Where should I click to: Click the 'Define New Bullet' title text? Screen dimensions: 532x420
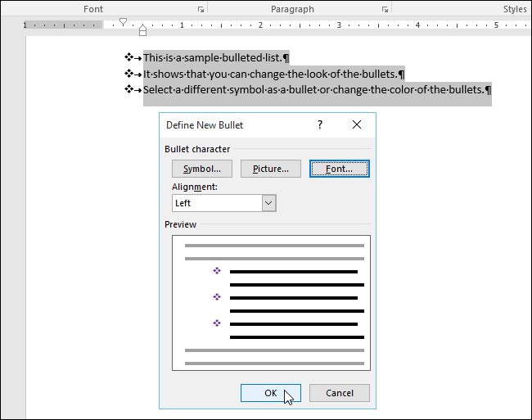[x=205, y=125]
